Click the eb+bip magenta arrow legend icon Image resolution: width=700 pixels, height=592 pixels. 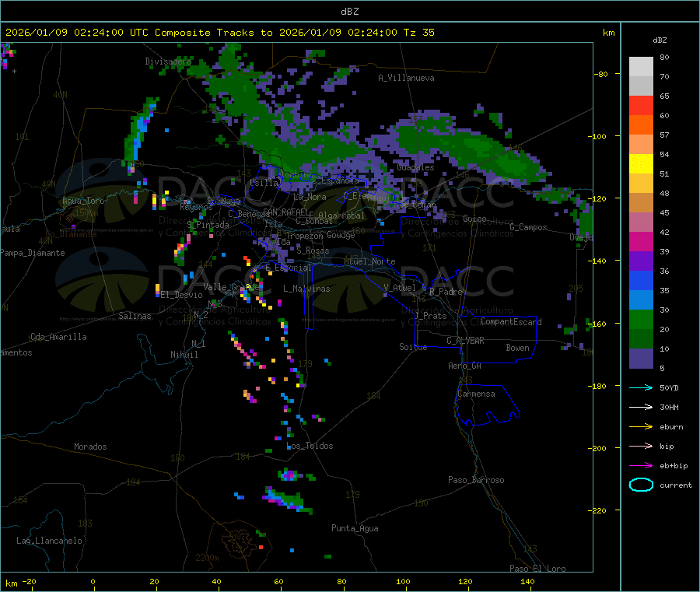pyautogui.click(x=641, y=465)
